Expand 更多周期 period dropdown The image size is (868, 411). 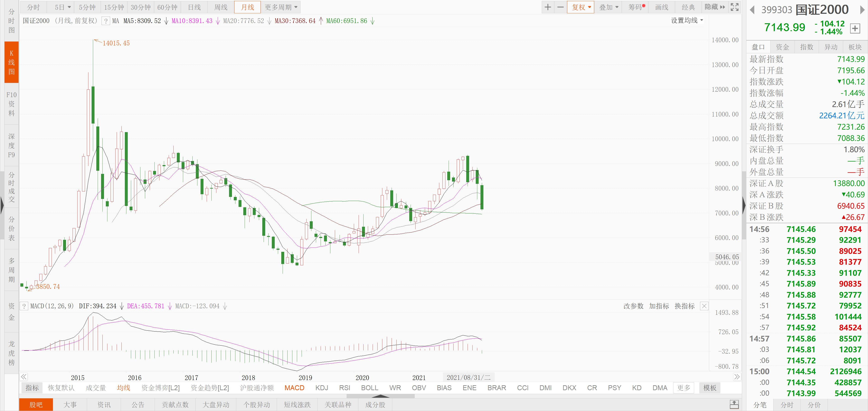click(281, 7)
